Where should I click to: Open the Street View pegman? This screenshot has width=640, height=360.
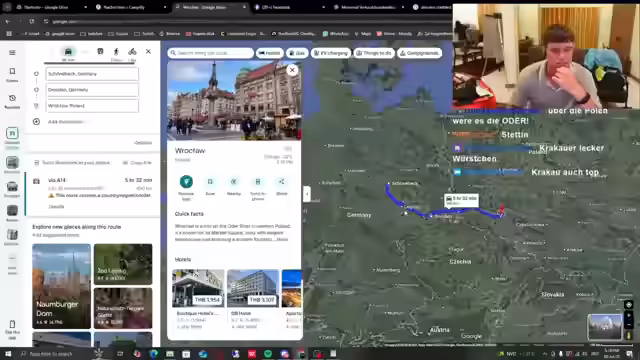(629, 335)
